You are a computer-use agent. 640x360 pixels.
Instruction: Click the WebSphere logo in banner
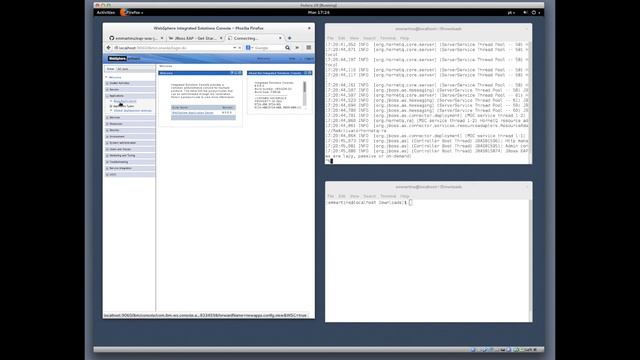[x=117, y=59]
